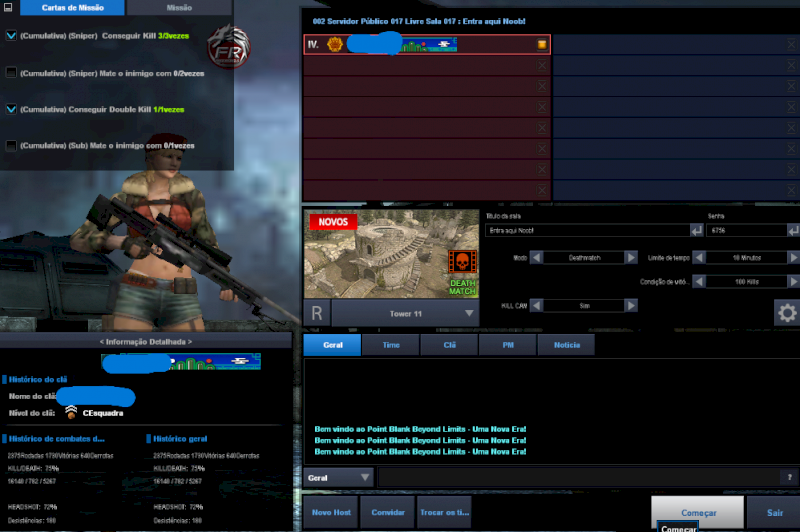The image size is (800, 532).
Task: Click the Death Match skull icon
Action: point(462,262)
